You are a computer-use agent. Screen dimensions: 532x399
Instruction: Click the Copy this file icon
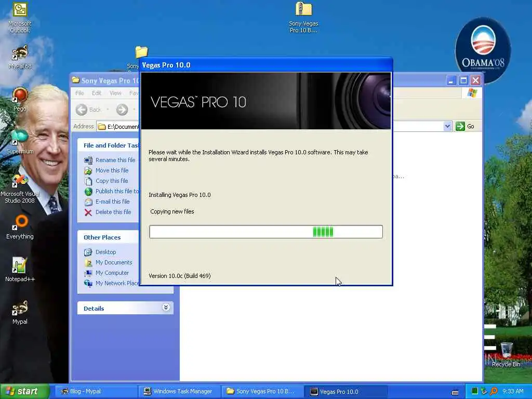coord(88,181)
